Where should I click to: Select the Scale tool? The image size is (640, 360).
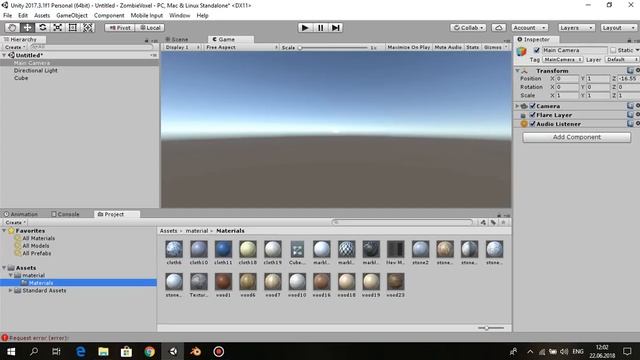57,27
